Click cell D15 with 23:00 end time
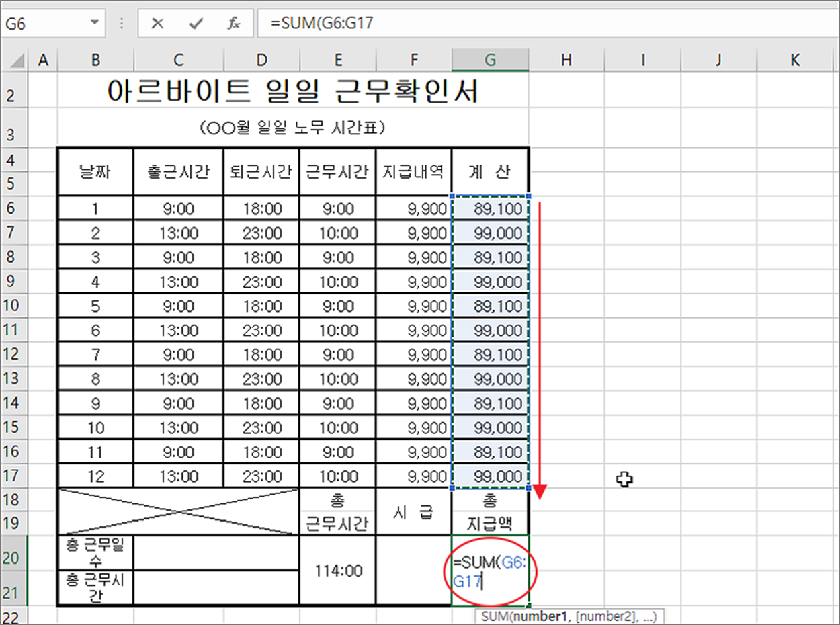The width and height of the screenshot is (840, 625). (261, 427)
